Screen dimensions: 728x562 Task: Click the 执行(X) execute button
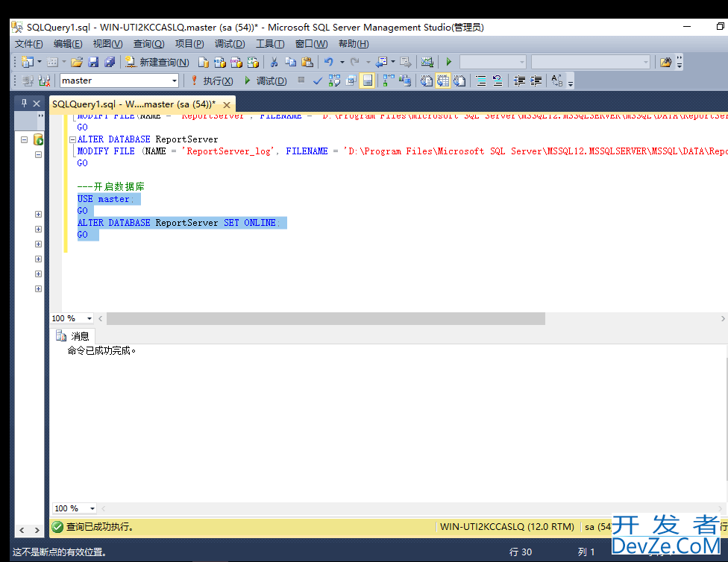[212, 81]
